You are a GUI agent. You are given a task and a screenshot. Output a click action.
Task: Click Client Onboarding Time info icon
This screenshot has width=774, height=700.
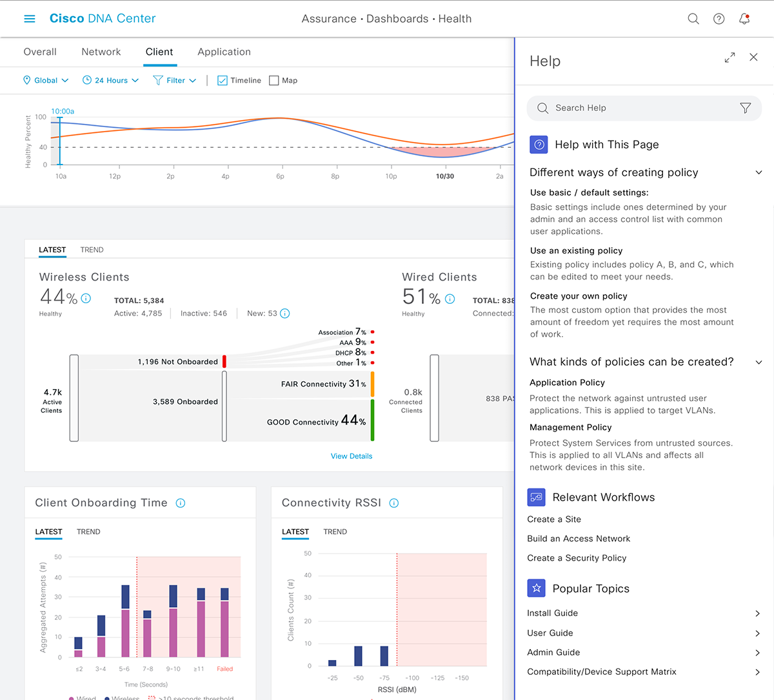pyautogui.click(x=181, y=503)
